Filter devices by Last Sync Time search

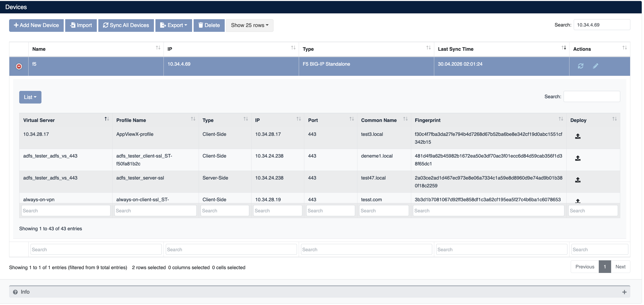click(x=502, y=249)
